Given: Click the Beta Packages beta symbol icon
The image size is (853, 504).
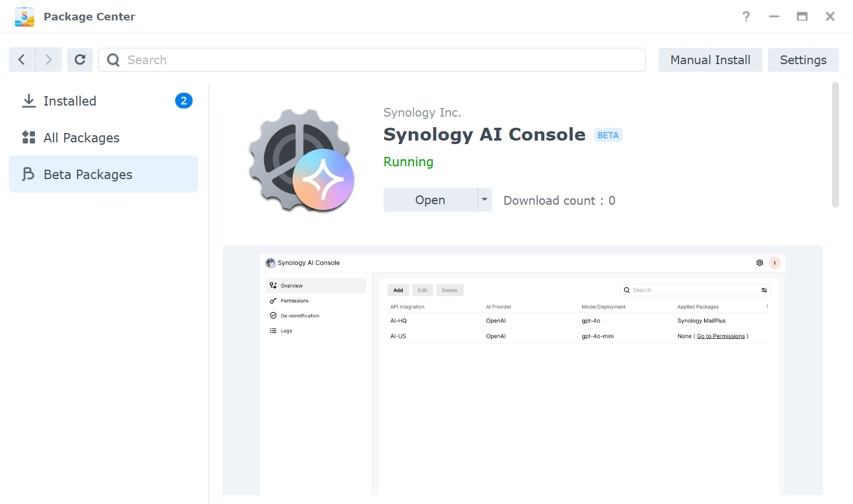Looking at the screenshot, I should tap(29, 174).
